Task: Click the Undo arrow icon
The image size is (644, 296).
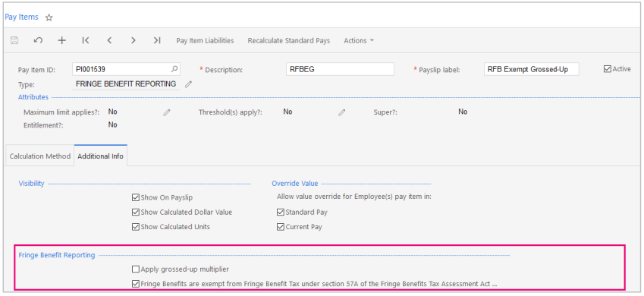Action: click(x=38, y=40)
